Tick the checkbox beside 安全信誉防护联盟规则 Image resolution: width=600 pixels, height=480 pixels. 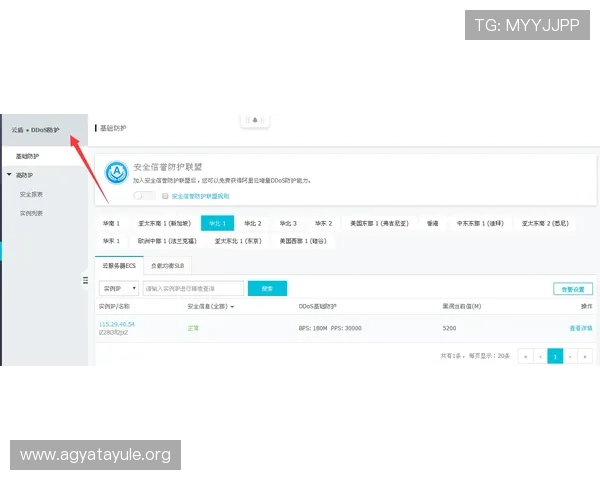click(165, 196)
